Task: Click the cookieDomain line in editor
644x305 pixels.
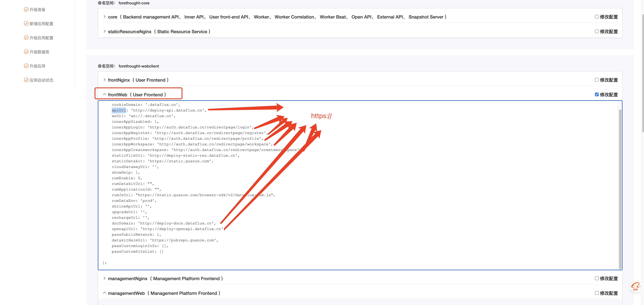Action: 146,105
